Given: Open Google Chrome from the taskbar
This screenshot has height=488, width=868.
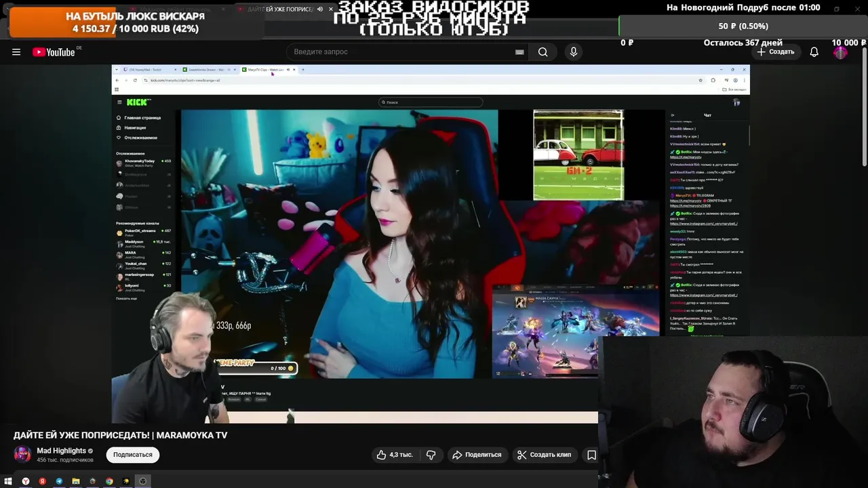Looking at the screenshot, I should click(x=109, y=481).
